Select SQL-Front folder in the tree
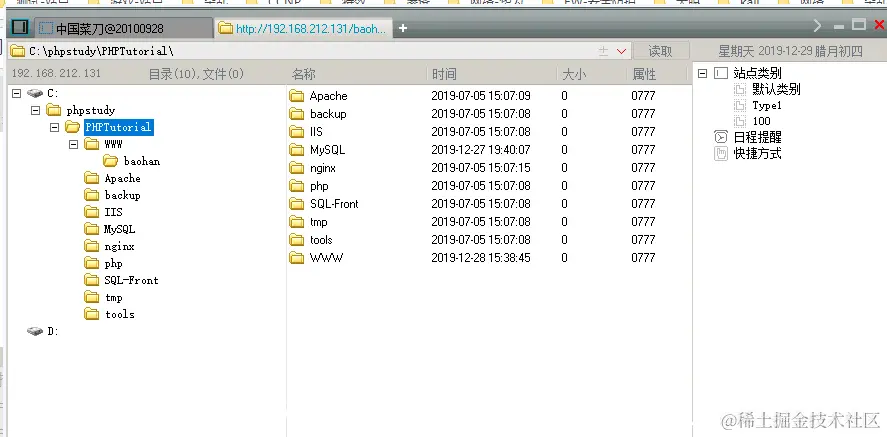Viewport: 887px width, 437px height. [131, 280]
